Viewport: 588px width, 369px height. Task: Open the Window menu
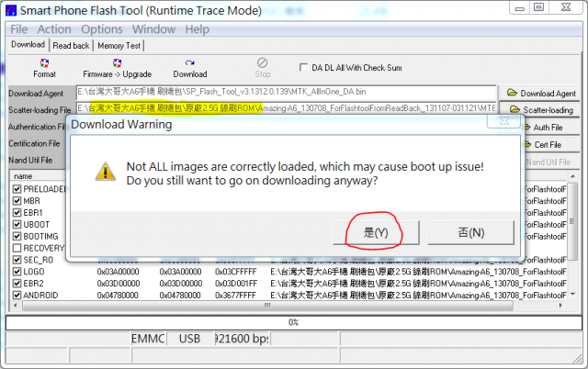click(x=153, y=29)
